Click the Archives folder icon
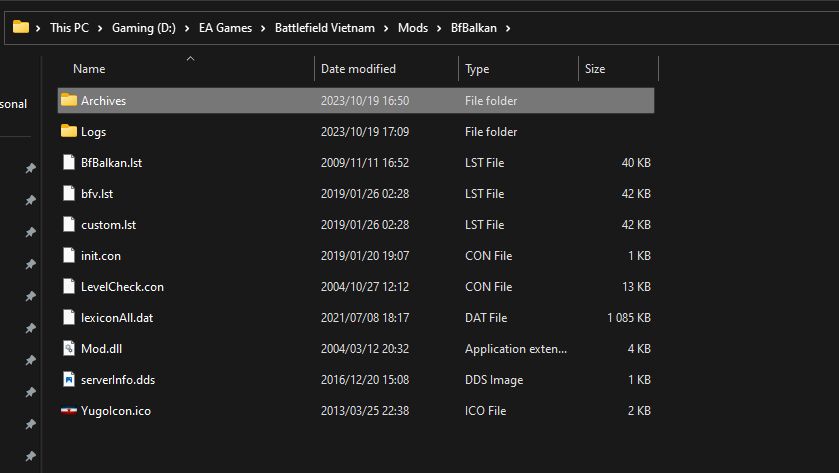Viewport: 839px width, 473px height. pos(68,100)
